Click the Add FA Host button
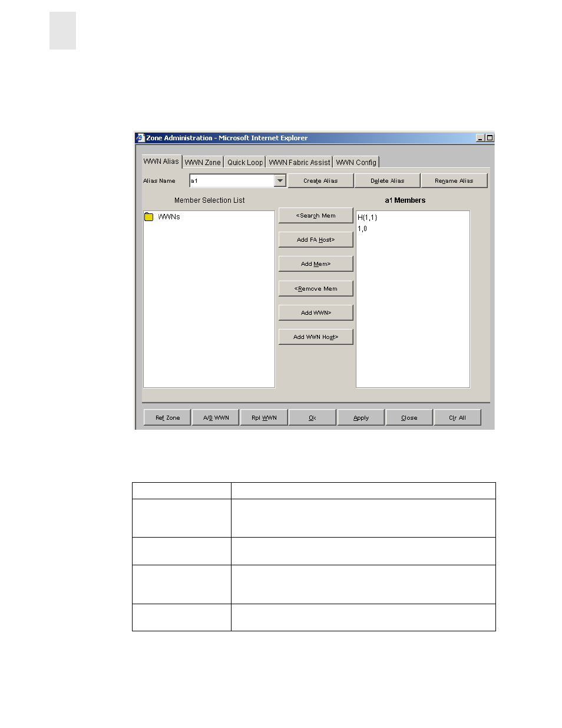 point(316,240)
